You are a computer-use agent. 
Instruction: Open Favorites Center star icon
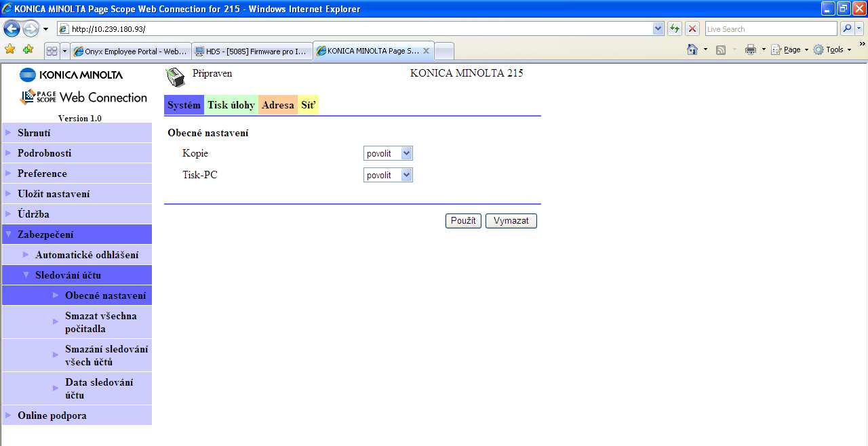click(9, 49)
